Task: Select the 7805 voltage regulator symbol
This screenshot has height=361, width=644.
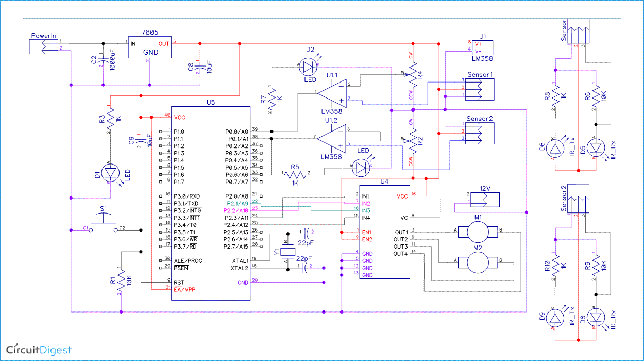Action: coord(149,47)
